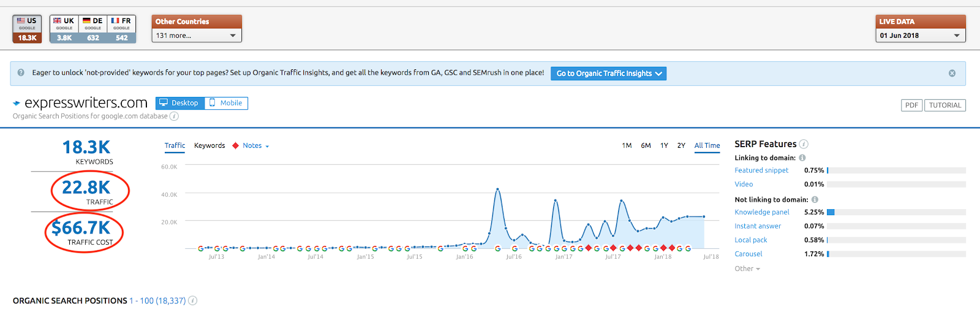Click the Featured snippet percentage bar
The width and height of the screenshot is (980, 309).
click(x=896, y=170)
